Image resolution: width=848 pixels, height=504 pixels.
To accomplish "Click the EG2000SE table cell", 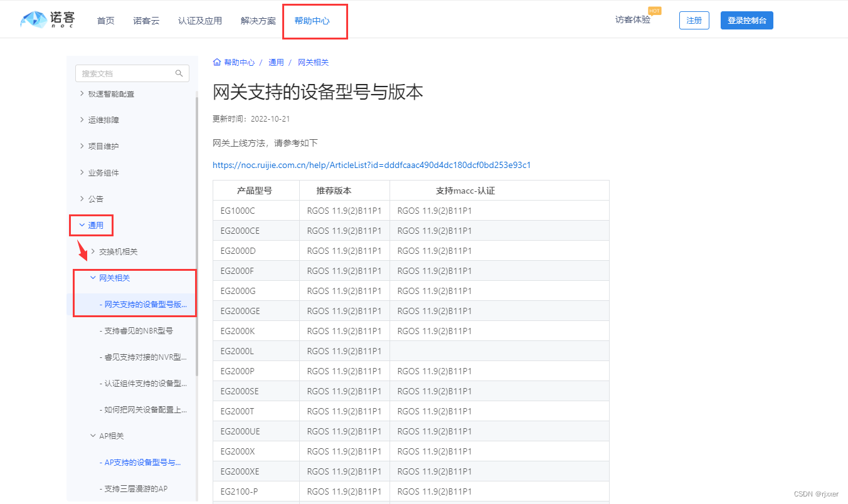I will click(x=256, y=391).
